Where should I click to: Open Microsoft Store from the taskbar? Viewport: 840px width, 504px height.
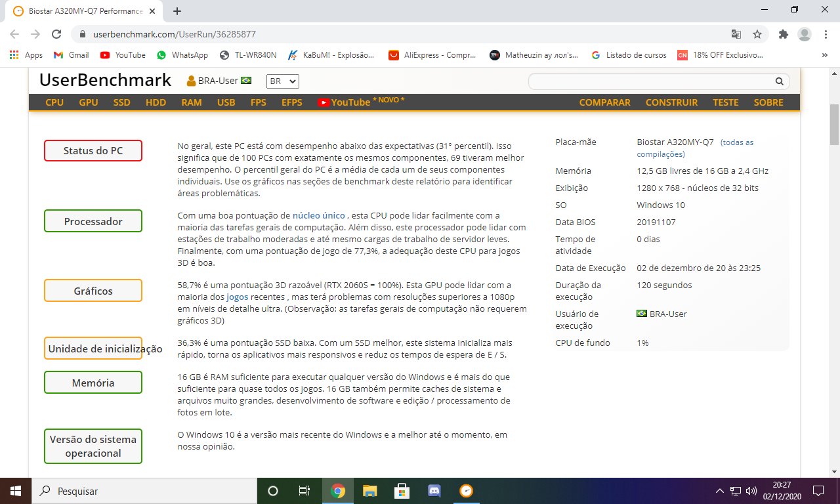point(402,491)
